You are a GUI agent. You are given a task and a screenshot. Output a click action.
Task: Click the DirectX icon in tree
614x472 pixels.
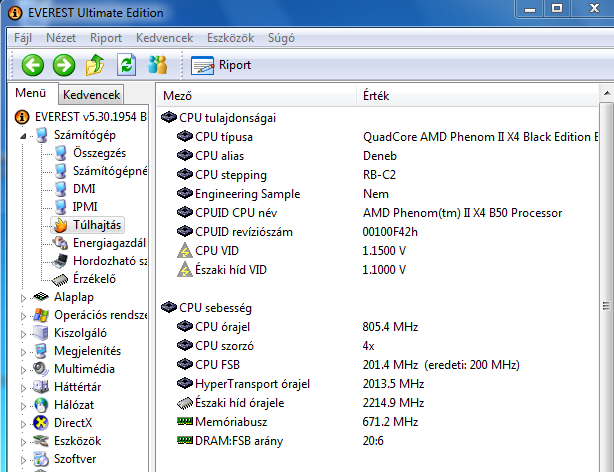(41, 423)
